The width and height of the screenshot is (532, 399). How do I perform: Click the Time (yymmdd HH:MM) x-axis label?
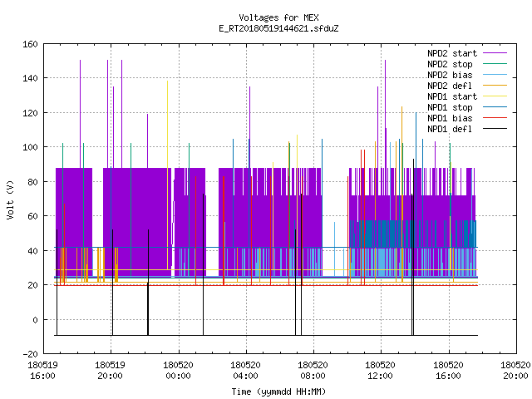click(278, 392)
